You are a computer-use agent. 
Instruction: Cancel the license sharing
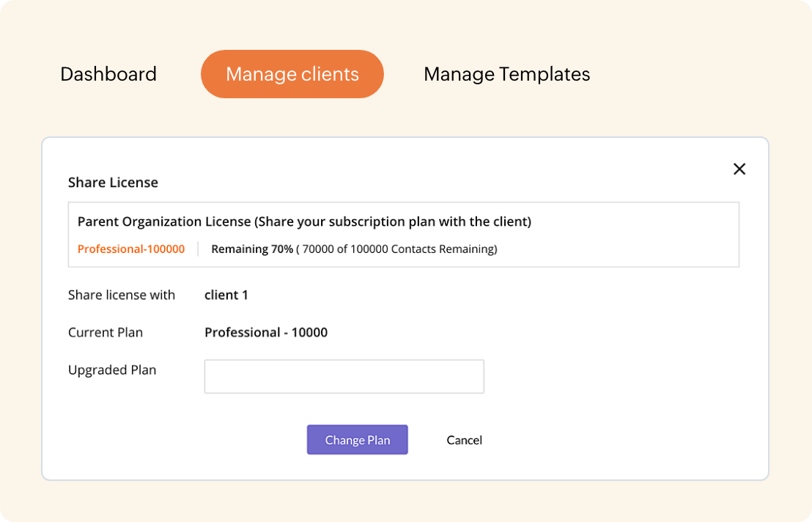click(x=464, y=440)
